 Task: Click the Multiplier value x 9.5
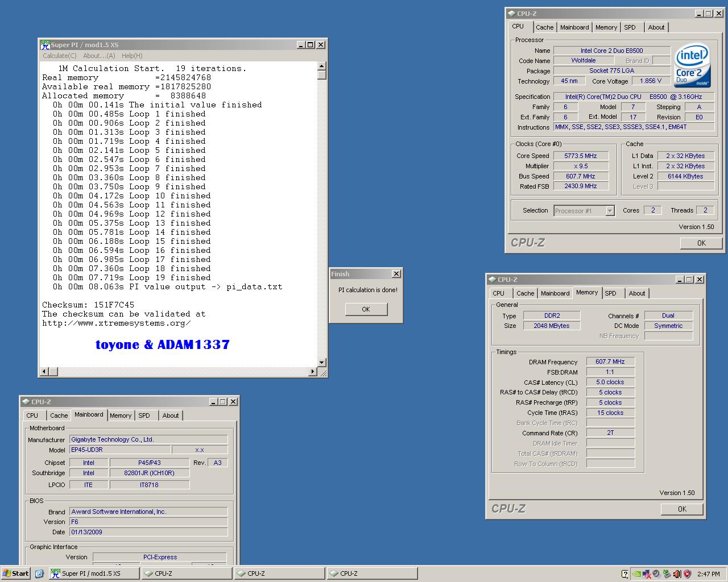pyautogui.click(x=581, y=166)
